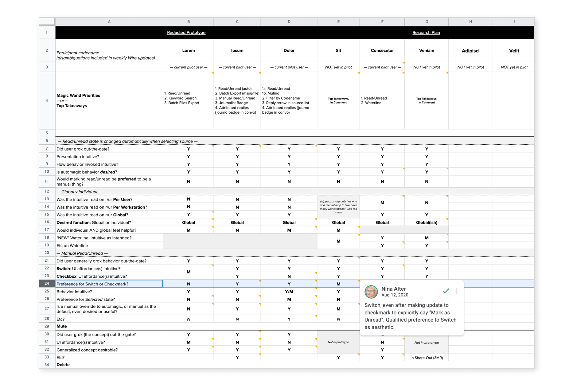
Task: Click the 'In Share-Out (3MR)' cell
Action: coord(426,358)
